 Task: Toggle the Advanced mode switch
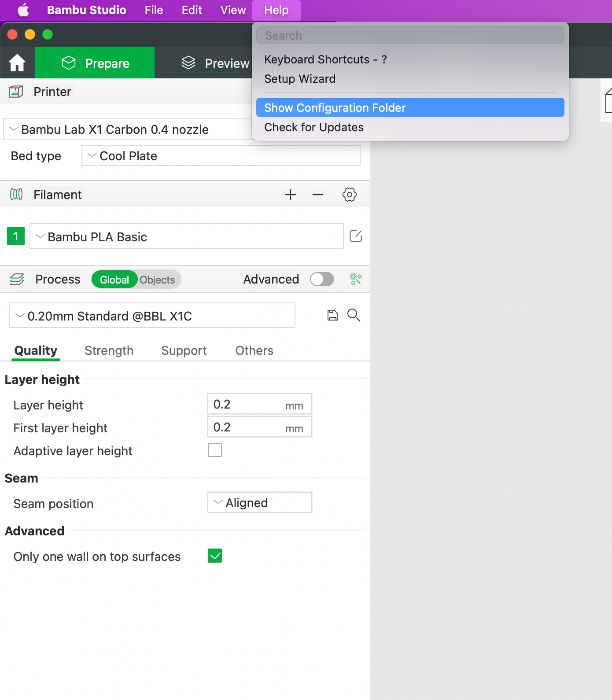322,279
